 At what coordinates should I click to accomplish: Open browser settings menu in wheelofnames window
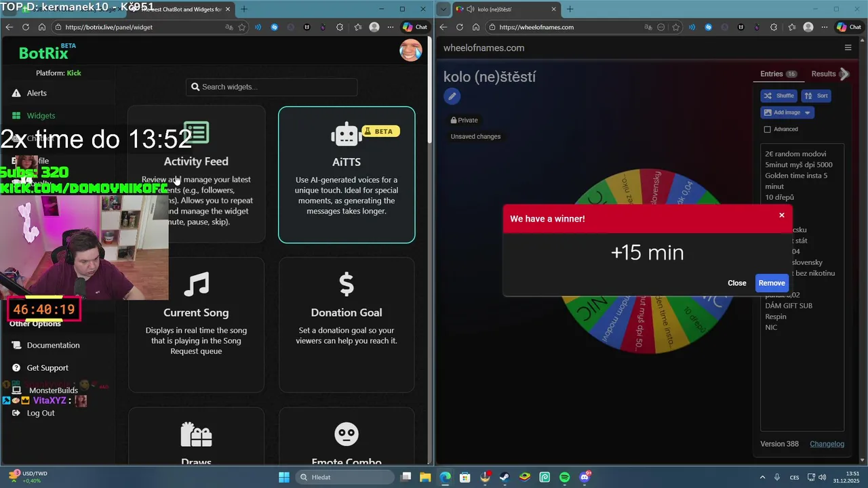825,27
